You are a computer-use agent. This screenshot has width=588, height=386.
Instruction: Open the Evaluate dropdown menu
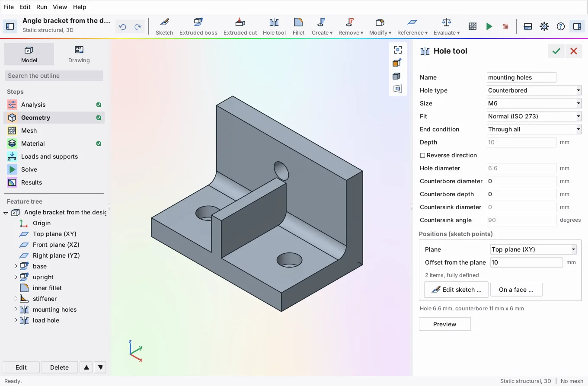pyautogui.click(x=447, y=26)
